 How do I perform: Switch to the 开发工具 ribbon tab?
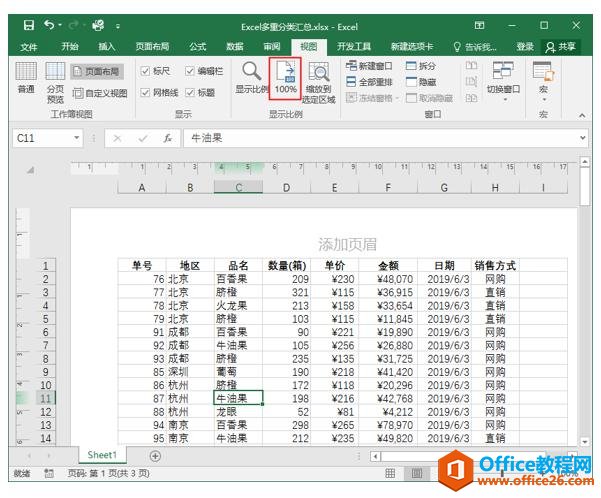(354, 47)
